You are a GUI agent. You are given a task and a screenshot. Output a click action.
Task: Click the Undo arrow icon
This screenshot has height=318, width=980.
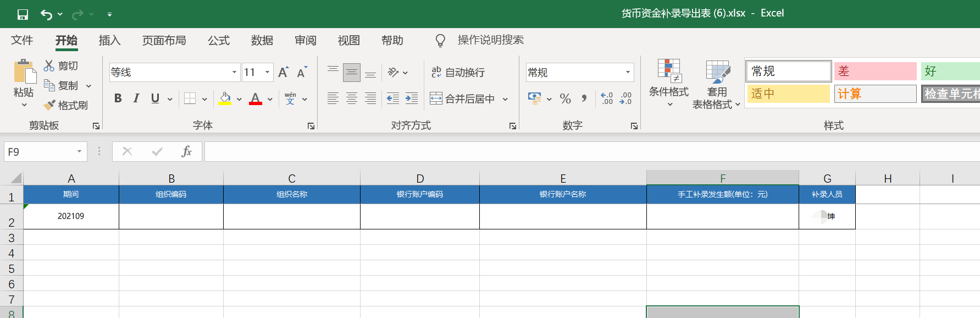point(46,14)
